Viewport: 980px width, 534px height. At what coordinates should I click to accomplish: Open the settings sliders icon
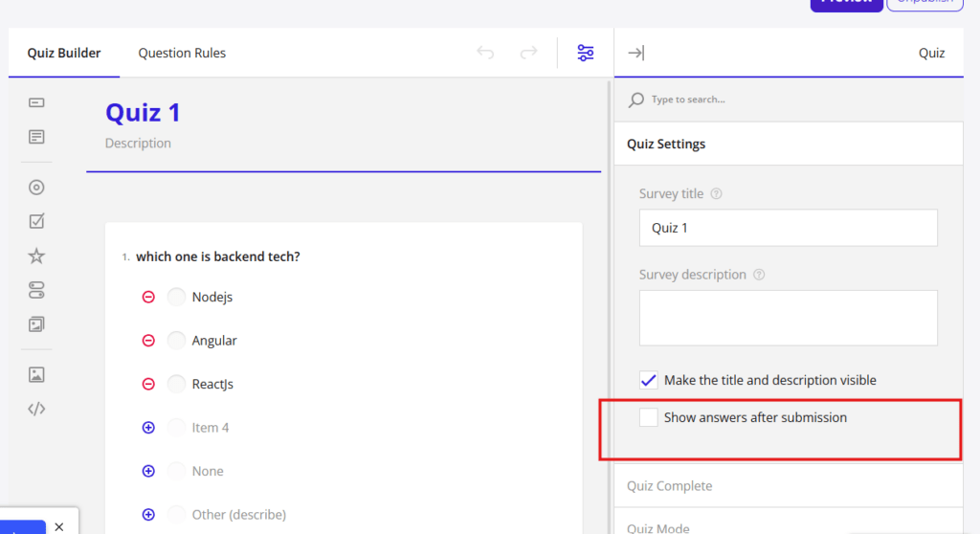(x=586, y=53)
